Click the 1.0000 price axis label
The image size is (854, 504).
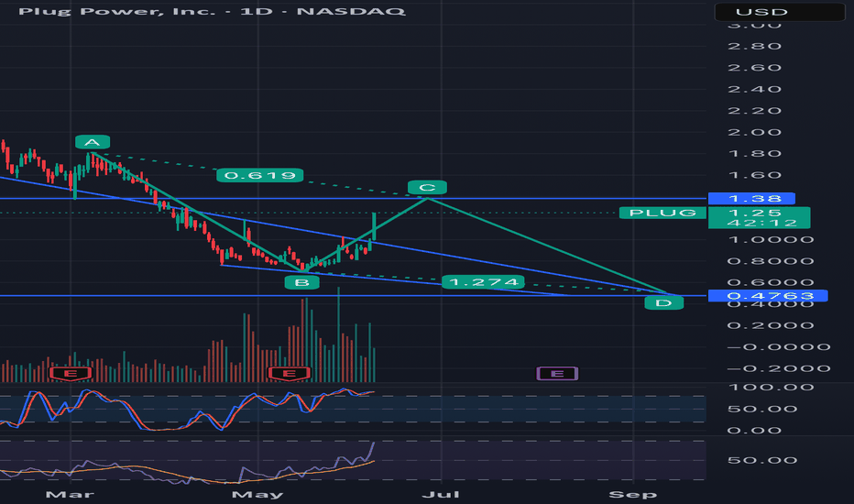771,239
